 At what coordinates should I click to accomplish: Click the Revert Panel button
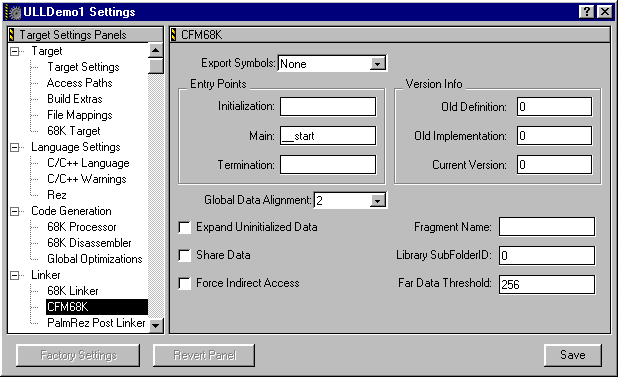[x=204, y=355]
